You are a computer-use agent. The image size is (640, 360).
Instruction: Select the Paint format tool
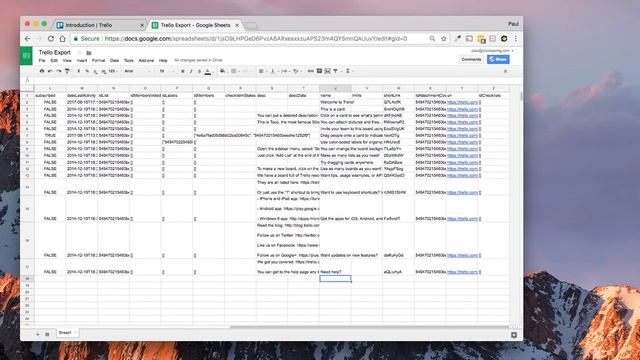(x=67, y=71)
